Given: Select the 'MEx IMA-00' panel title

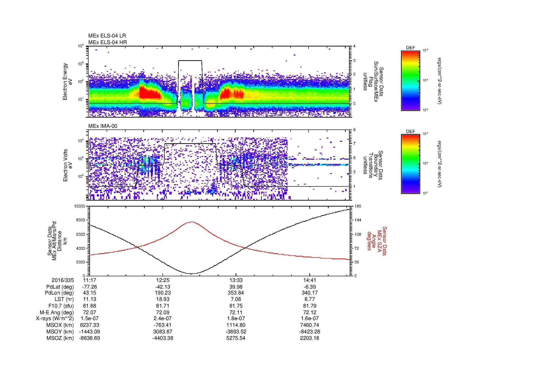Looking at the screenshot, I should pyautogui.click(x=103, y=126).
